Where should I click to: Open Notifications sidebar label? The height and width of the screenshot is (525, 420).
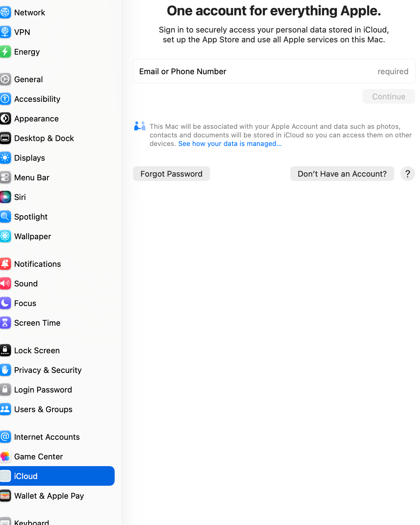point(37,264)
